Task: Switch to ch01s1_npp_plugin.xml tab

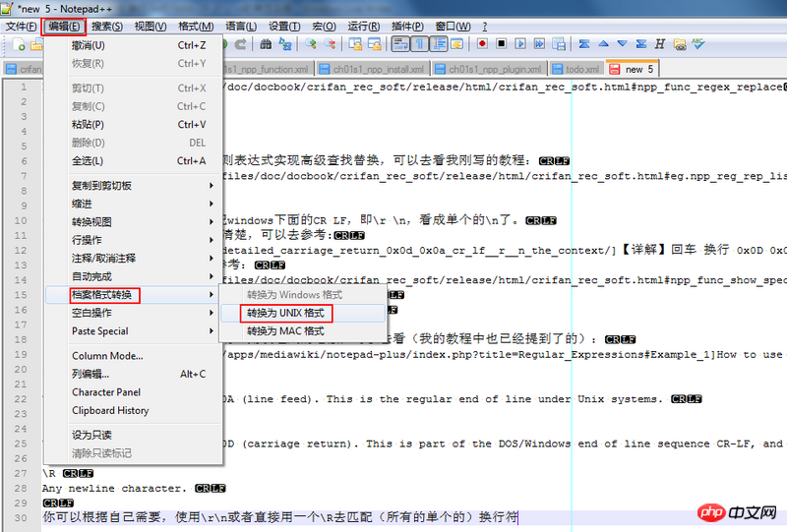Action: point(489,69)
